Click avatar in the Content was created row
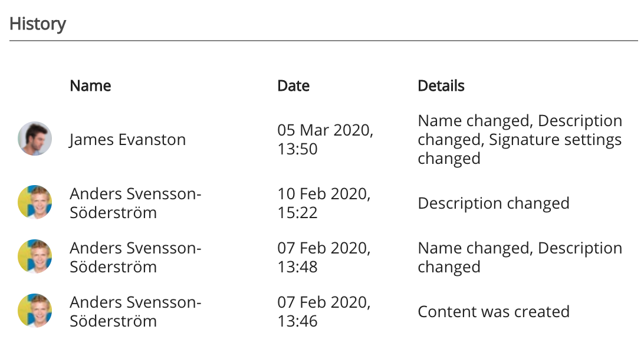Image resolution: width=644 pixels, height=349 pixels. pos(35,311)
